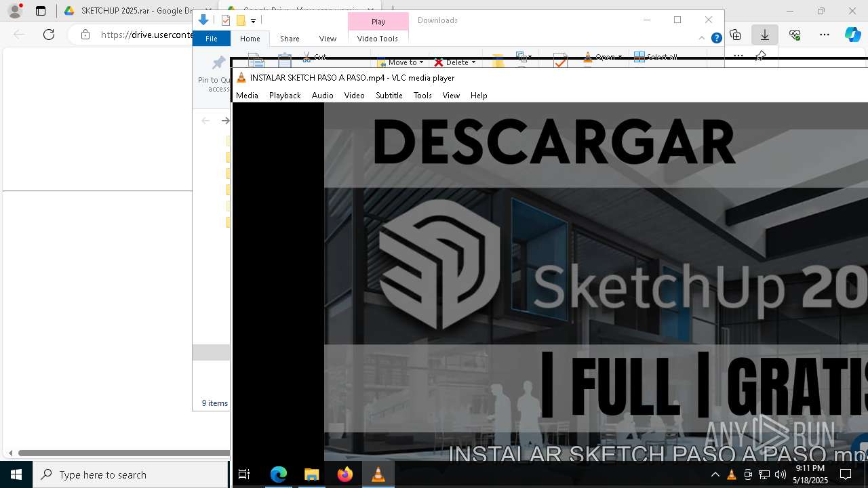Collapse the Explorer ribbon with chevron

(701, 38)
